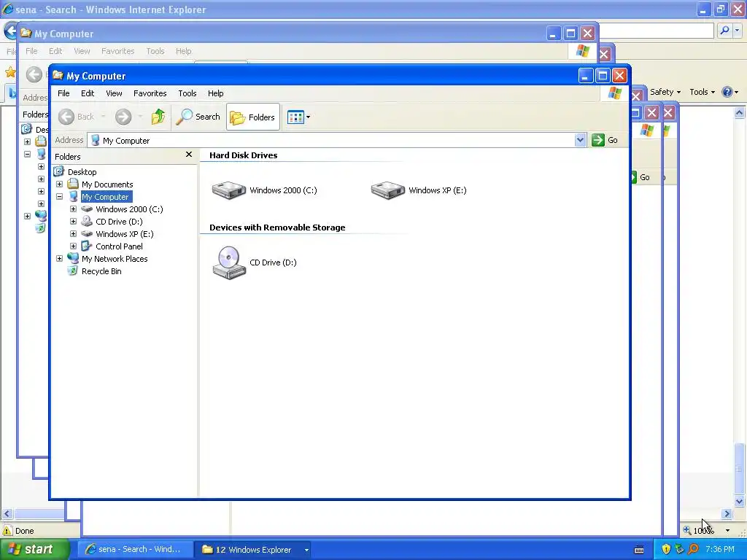Click the Internet Explorer search box
The width and height of the screenshot is (747, 560).
[657, 31]
